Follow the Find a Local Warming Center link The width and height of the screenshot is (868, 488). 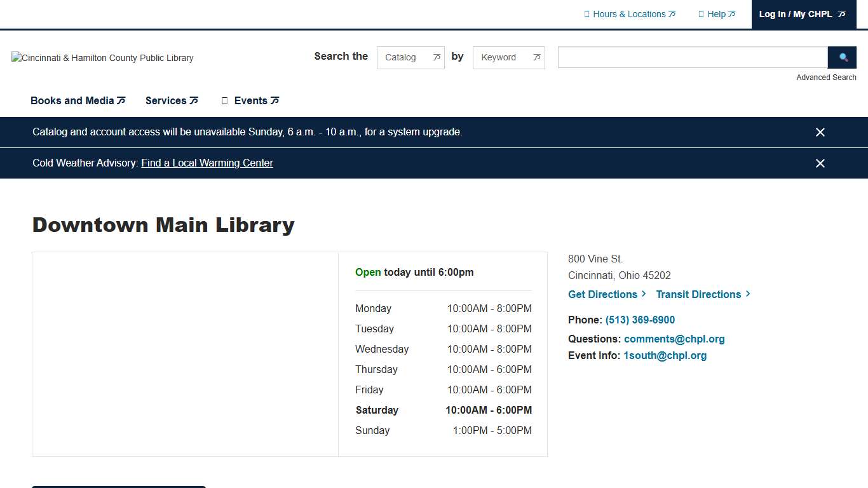pos(207,163)
